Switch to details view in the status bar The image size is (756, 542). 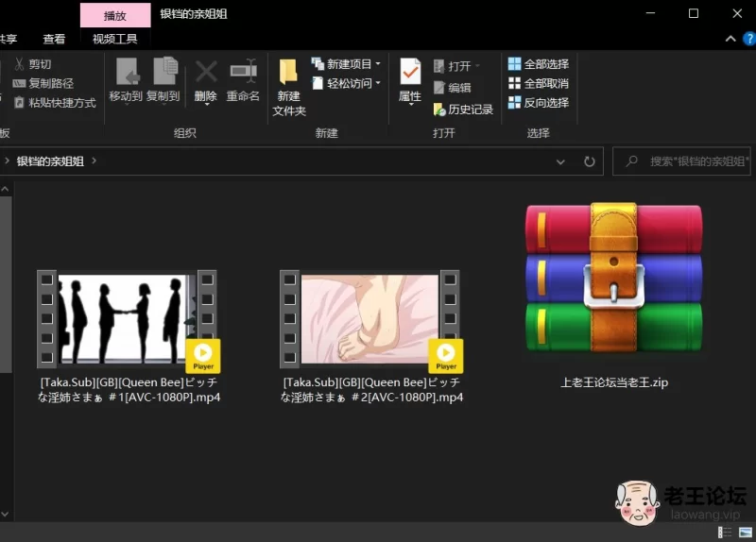pyautogui.click(x=725, y=532)
